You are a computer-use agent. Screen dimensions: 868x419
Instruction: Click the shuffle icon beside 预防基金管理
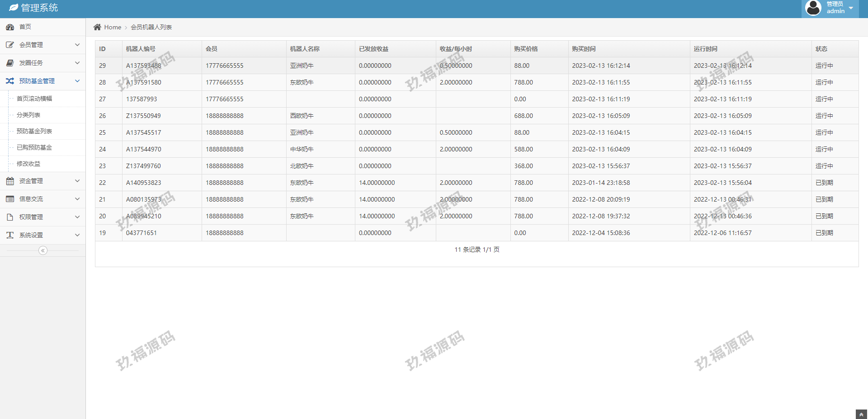click(10, 81)
